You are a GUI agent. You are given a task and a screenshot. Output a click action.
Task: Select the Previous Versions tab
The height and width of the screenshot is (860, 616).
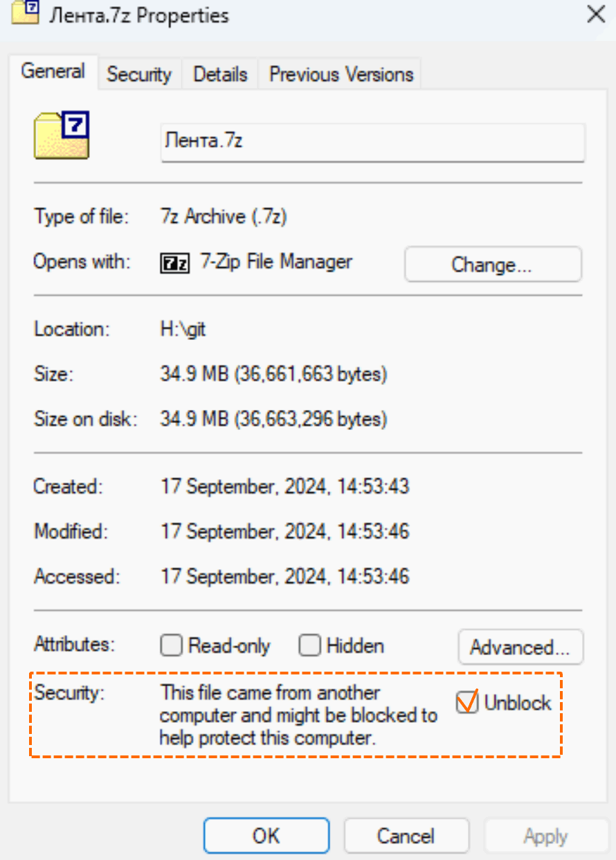341,74
